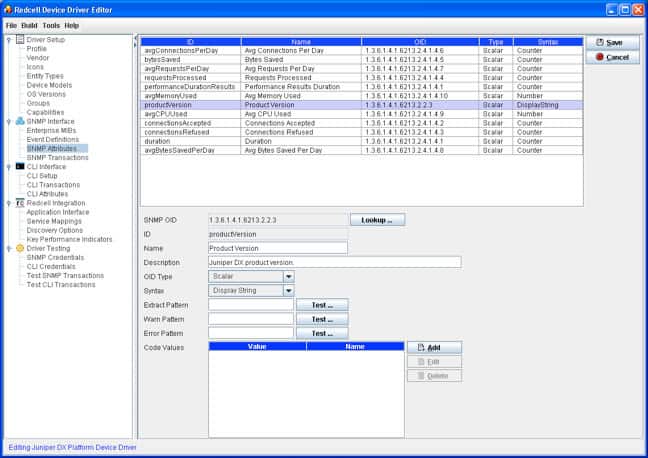Viewport: 648px width, 458px height.
Task: Select the avgConnectionsPerDay table row
Action: [362, 50]
